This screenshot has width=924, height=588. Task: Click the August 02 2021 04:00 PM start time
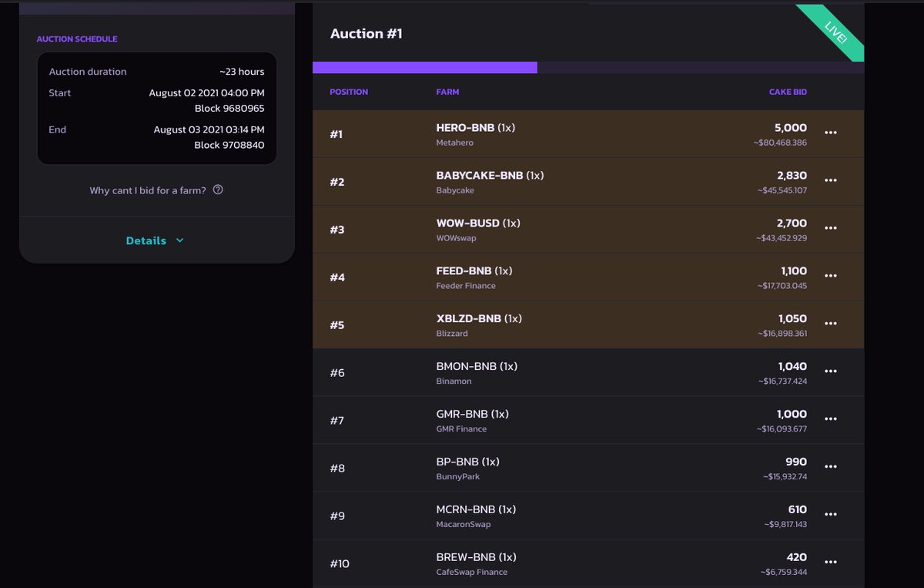point(206,93)
